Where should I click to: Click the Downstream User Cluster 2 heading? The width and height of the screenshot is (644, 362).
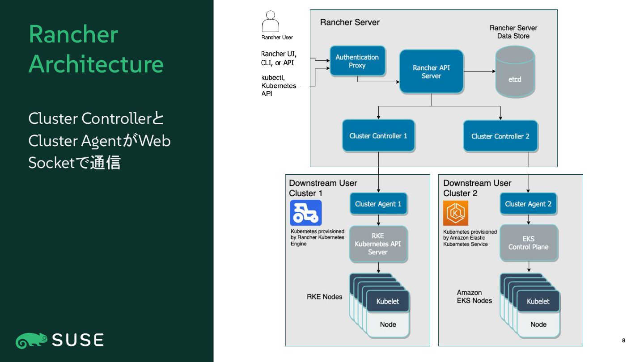[477, 188]
